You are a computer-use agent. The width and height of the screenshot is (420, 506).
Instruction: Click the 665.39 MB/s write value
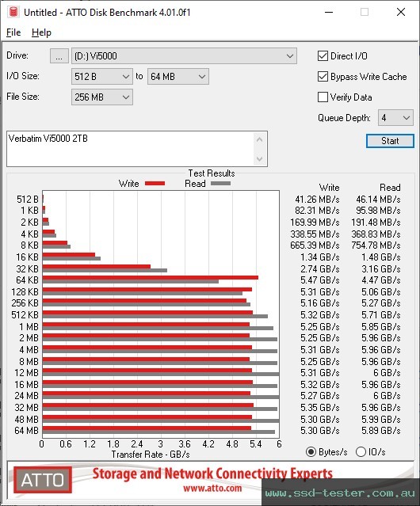[x=315, y=245]
